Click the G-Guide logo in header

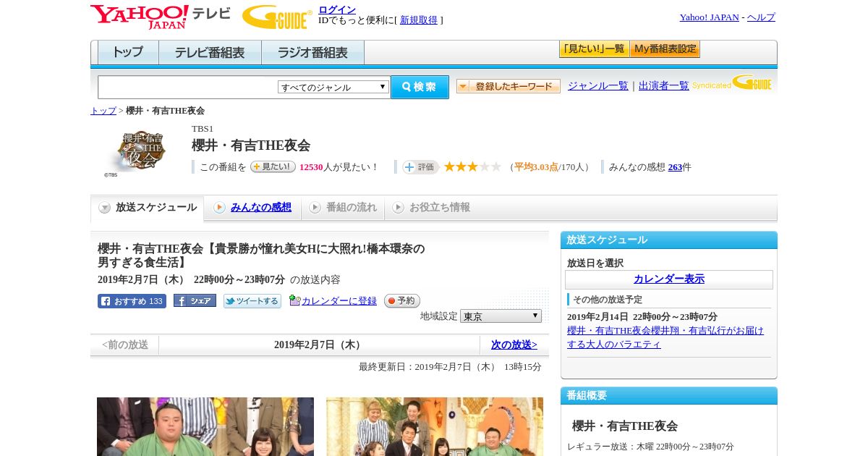[277, 17]
